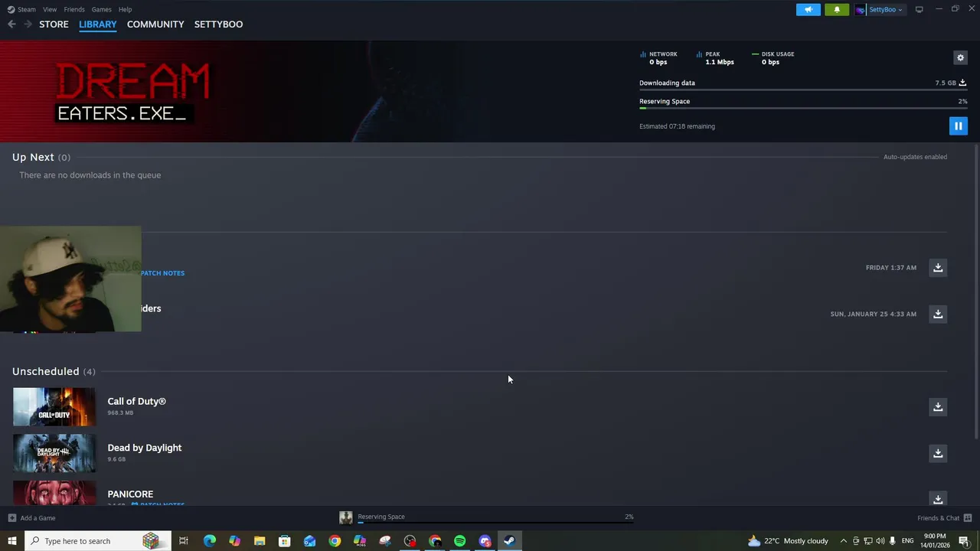Start Dead by Daylight download
980x551 pixels.
[938, 453]
